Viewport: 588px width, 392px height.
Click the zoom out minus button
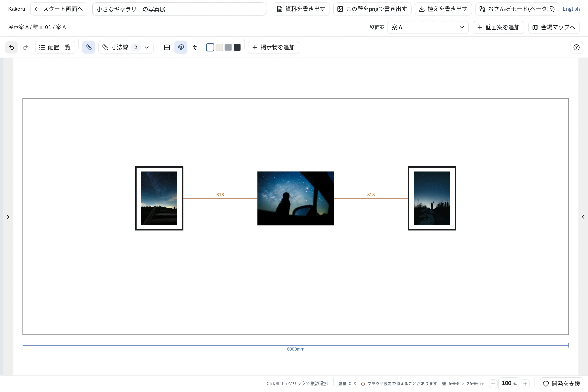pyautogui.click(x=493, y=383)
